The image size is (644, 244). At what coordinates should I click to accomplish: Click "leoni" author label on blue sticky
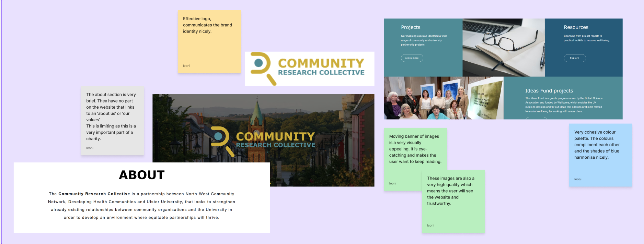coord(578,179)
